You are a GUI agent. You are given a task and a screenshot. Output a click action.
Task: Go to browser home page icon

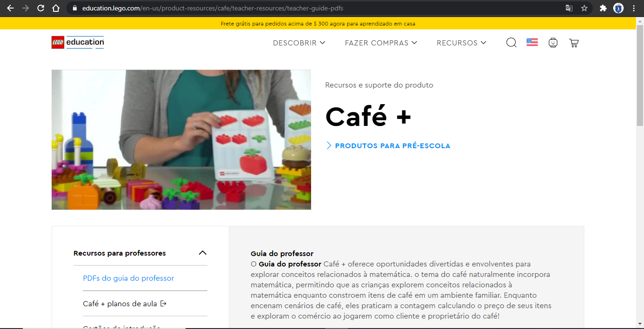[56, 8]
